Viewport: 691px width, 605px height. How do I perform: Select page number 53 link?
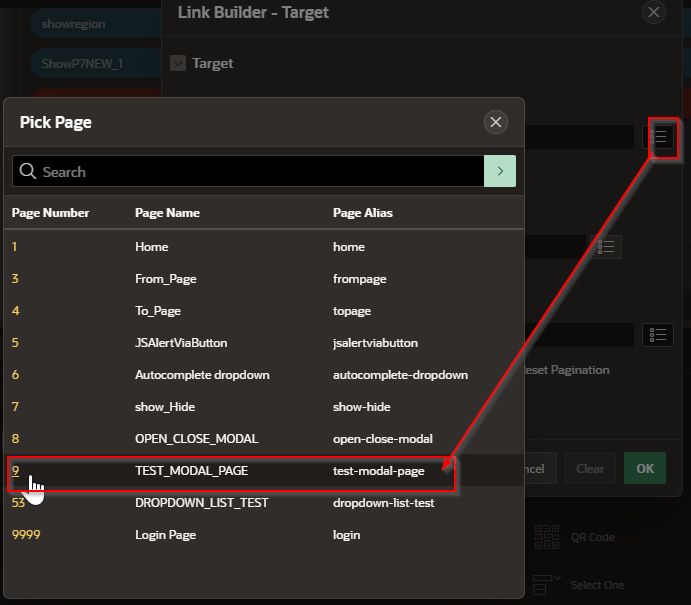point(18,503)
